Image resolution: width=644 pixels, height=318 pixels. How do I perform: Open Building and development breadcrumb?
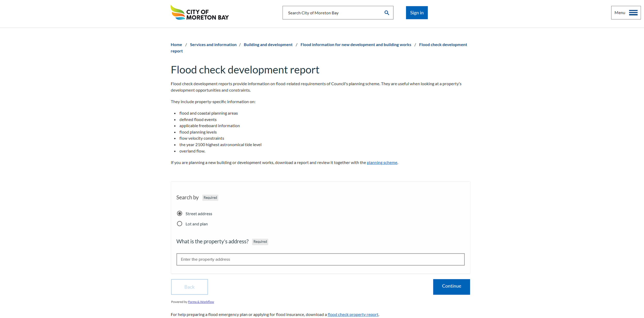pos(268,45)
